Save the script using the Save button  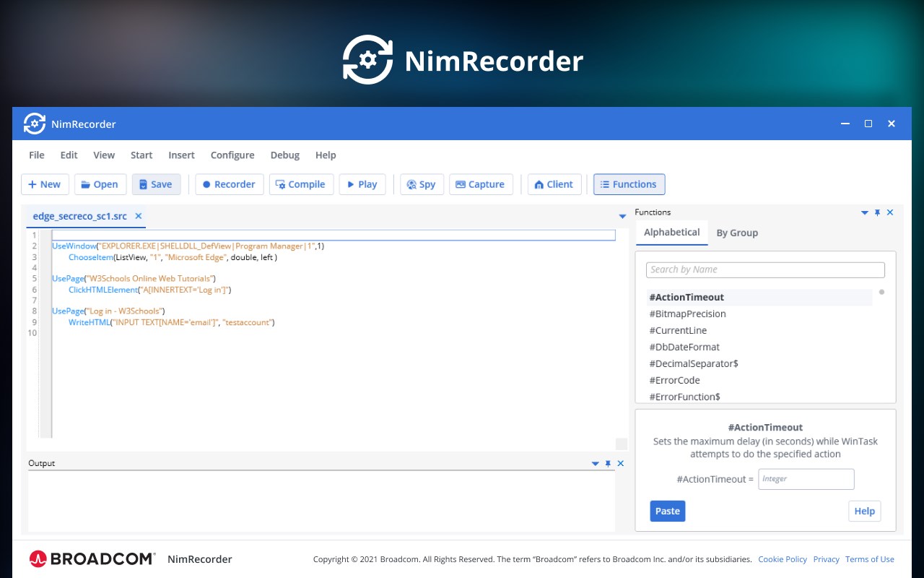tap(156, 184)
